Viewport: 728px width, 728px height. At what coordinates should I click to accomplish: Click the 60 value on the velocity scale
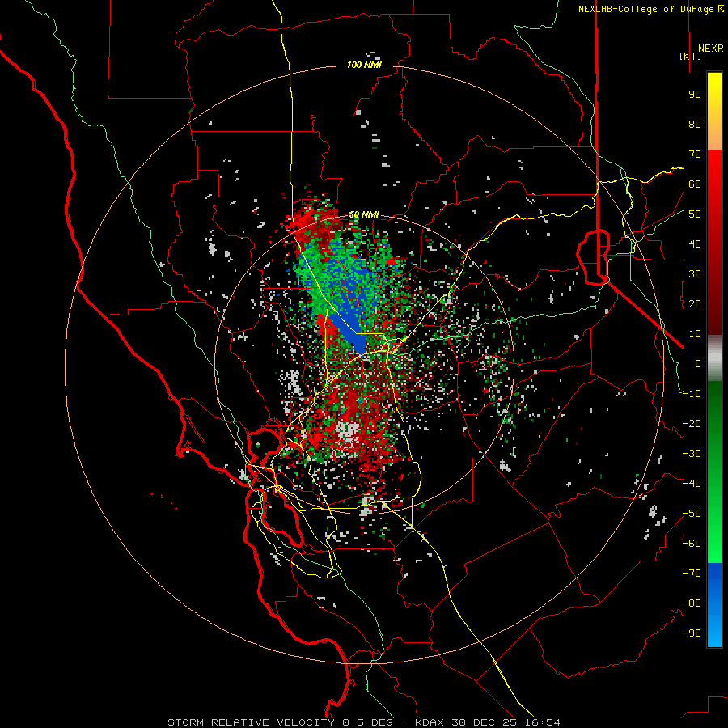point(695,184)
